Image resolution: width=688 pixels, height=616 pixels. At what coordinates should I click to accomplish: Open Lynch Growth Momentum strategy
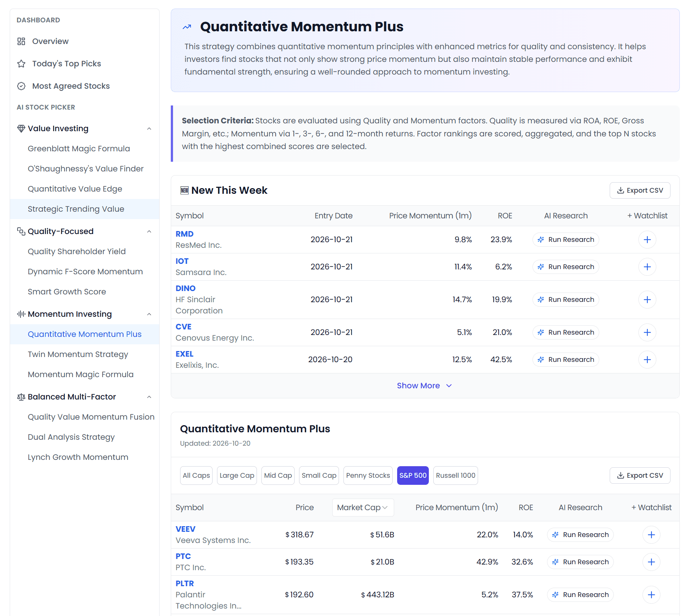point(78,457)
